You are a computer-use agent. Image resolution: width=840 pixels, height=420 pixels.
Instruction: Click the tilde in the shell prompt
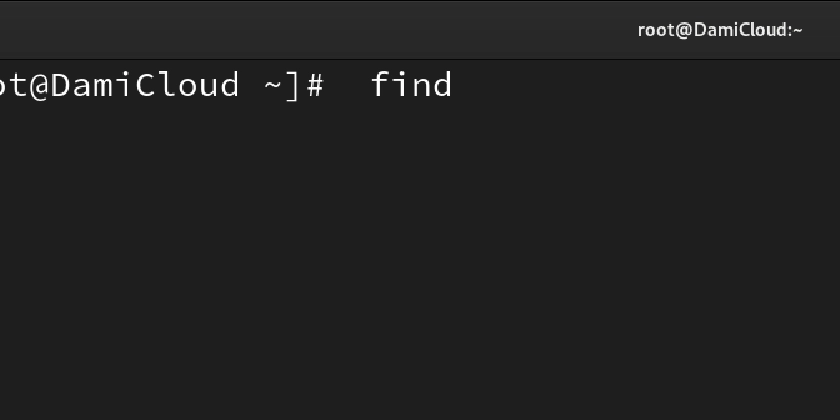coord(273,86)
